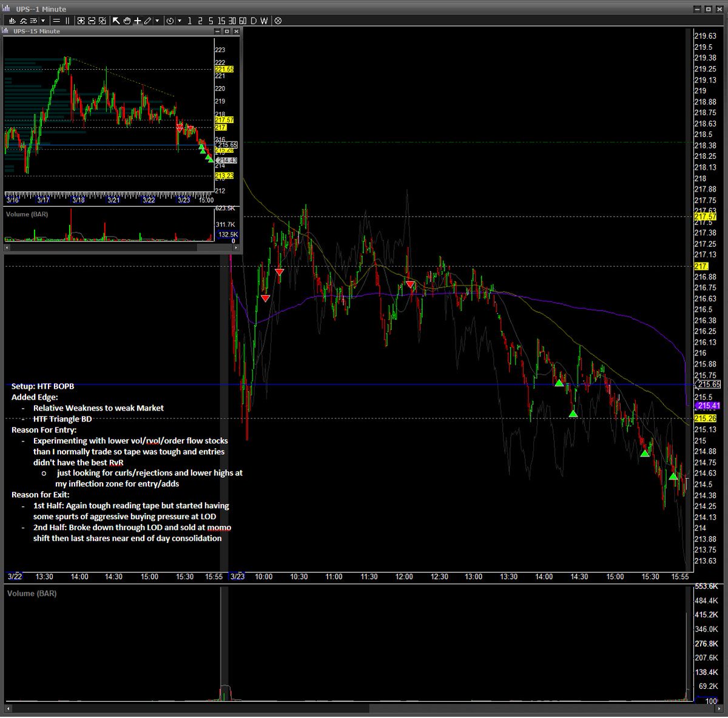Click the 215.65 price marker on main axis
The height and width of the screenshot is (718, 728).
(x=708, y=384)
